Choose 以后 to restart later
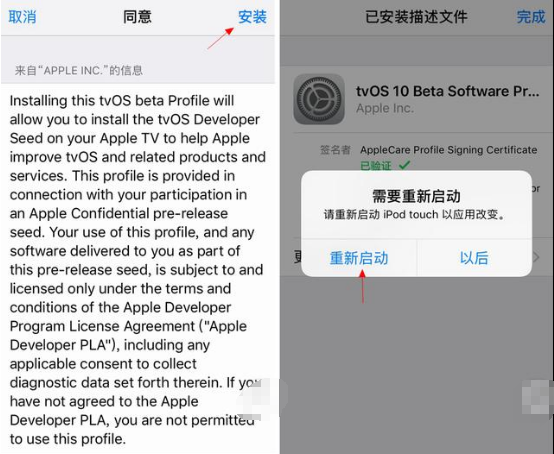Image resolution: width=554 pixels, height=454 pixels. tap(475, 258)
